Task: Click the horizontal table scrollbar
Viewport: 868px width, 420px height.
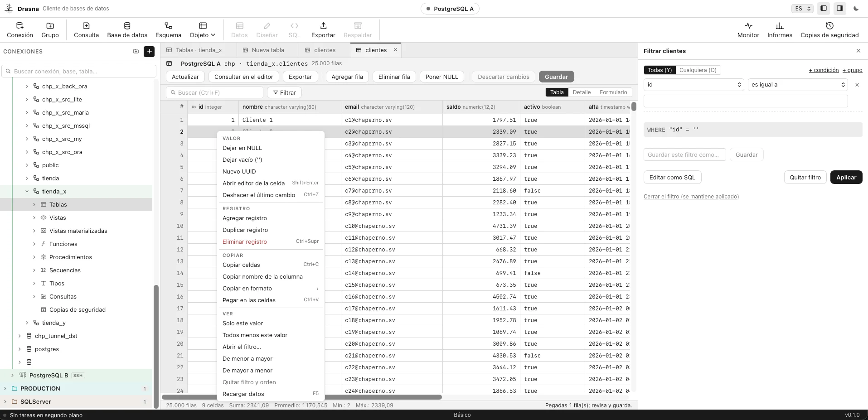Action: tap(302, 397)
